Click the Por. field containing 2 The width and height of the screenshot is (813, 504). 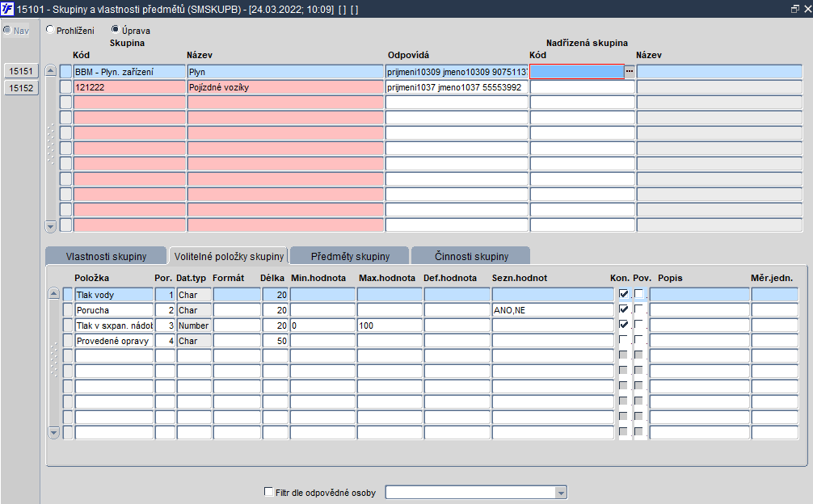click(x=165, y=310)
